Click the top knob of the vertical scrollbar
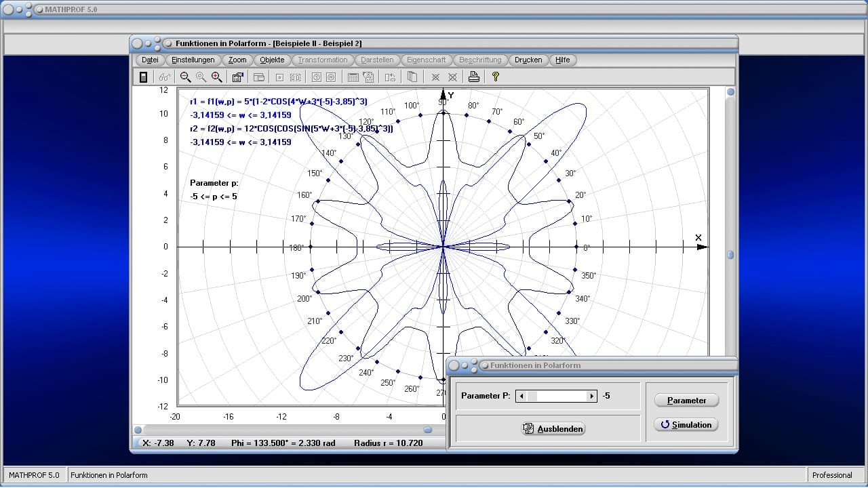 click(730, 91)
